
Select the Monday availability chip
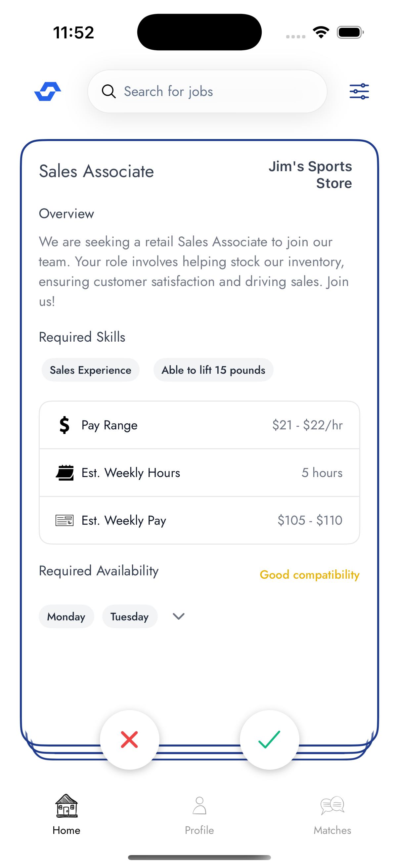66,616
